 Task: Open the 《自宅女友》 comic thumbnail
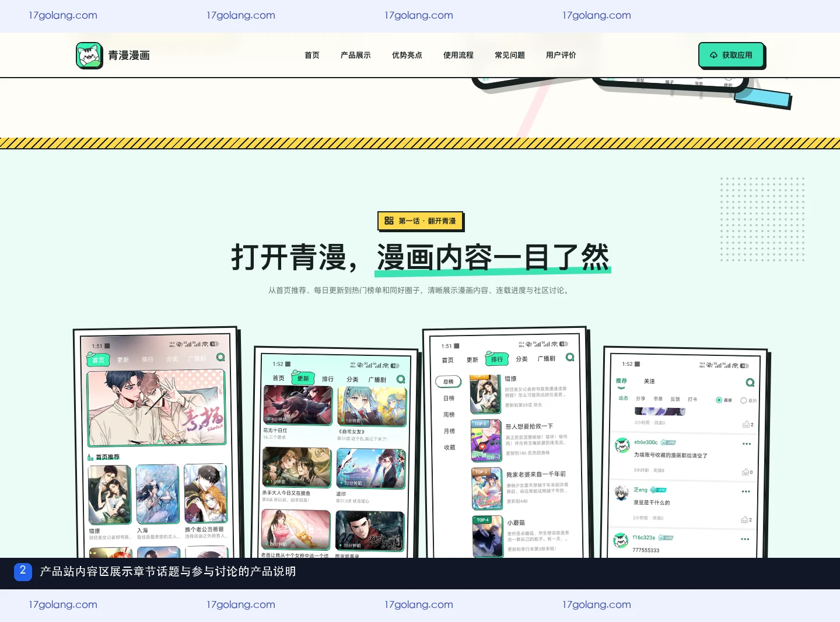[372, 407]
